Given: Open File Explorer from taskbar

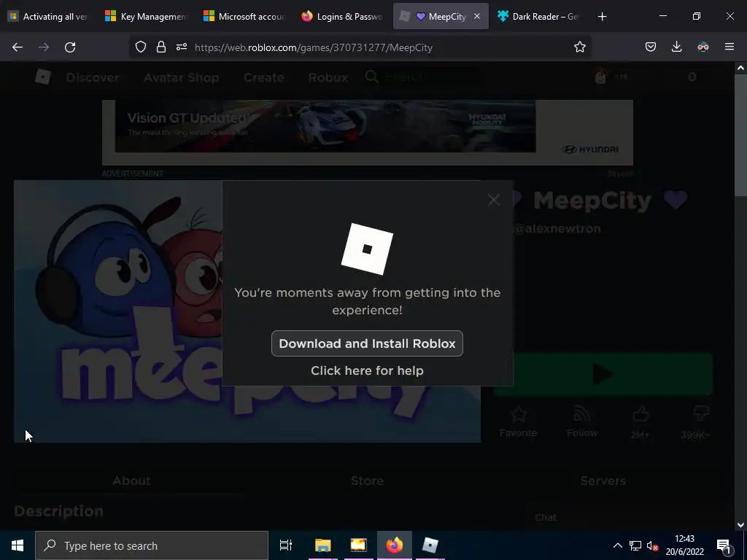Looking at the screenshot, I should (322, 545).
